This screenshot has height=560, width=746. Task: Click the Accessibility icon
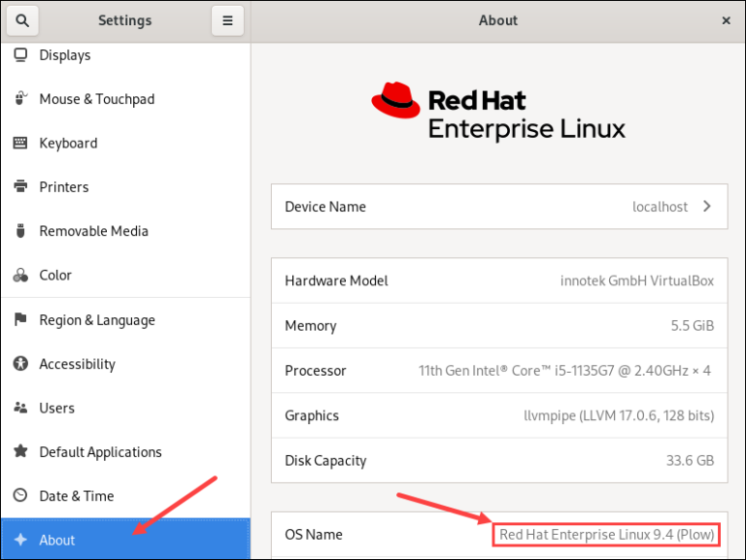(20, 363)
